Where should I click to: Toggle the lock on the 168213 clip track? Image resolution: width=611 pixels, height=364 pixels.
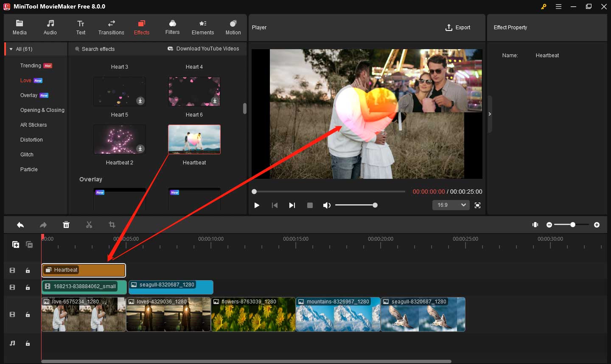coord(28,287)
